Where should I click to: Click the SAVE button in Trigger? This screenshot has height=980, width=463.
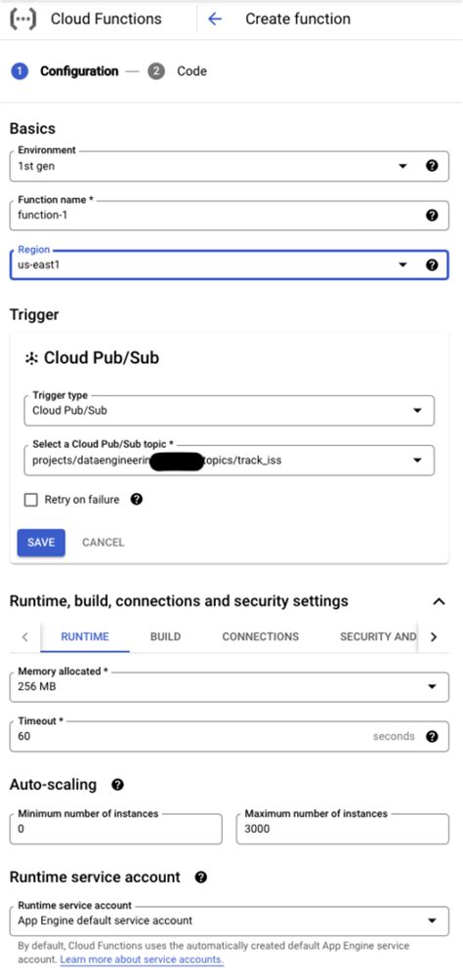(x=41, y=543)
